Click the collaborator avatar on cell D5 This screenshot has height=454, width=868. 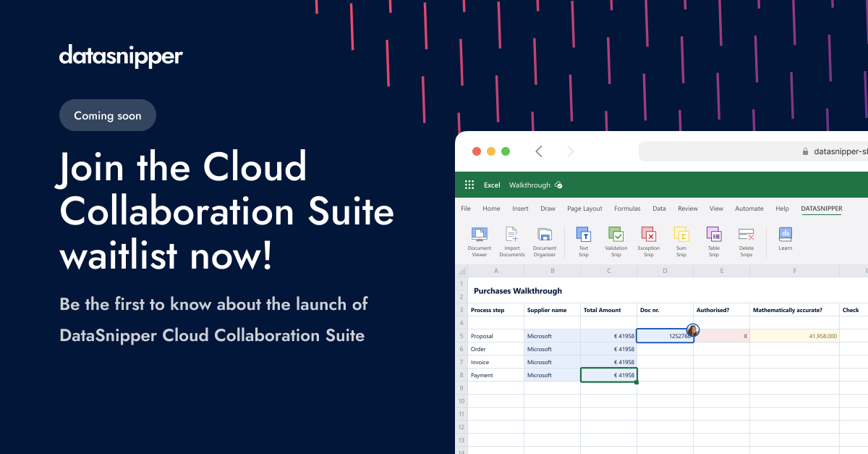692,330
